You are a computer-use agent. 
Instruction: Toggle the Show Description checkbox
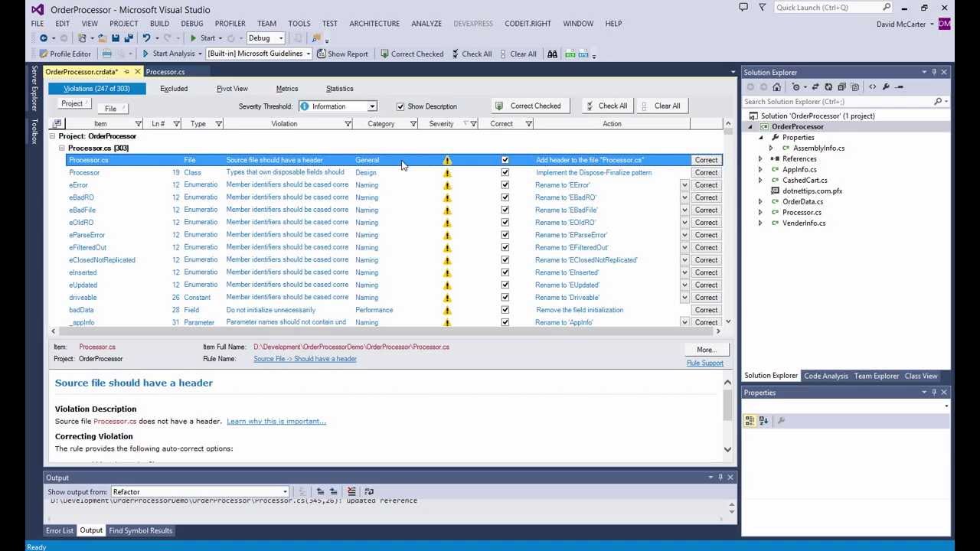[400, 106]
